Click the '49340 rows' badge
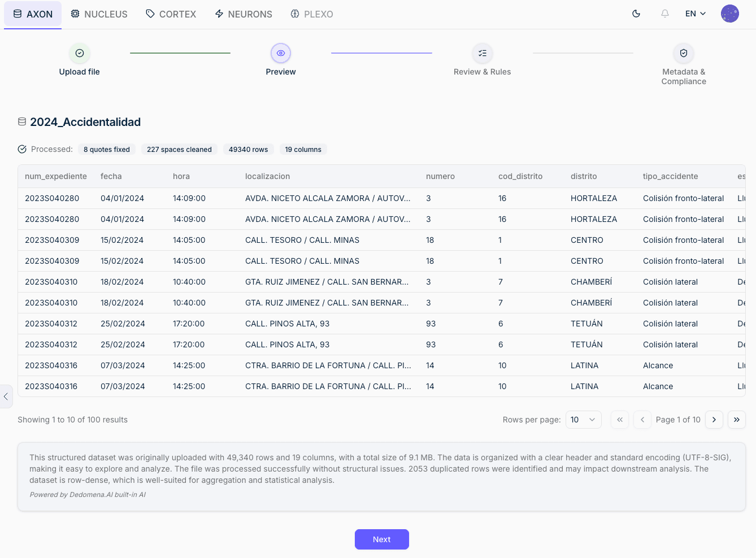The image size is (756, 558). point(249,149)
